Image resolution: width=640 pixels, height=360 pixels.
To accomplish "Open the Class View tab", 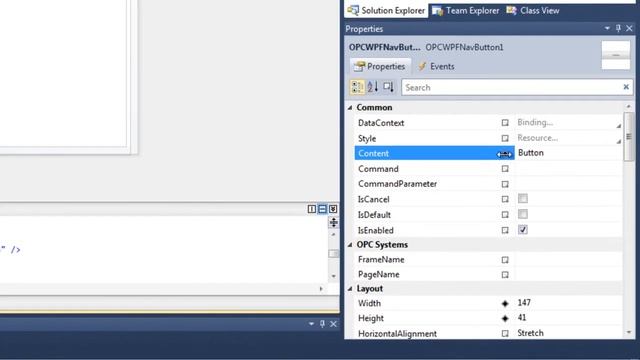I will tap(533, 11).
